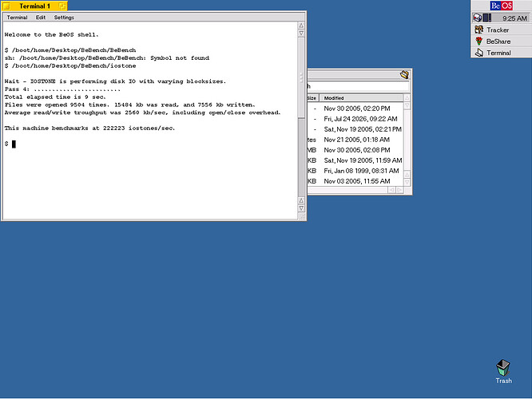Open the BeOS logo menu in Deskbar
This screenshot has width=532, height=399.
501,6
